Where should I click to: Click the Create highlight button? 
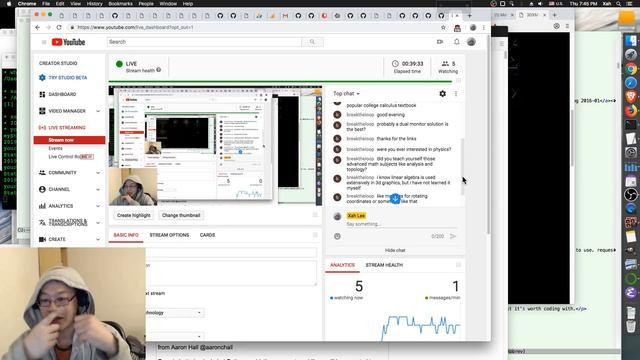tap(133, 215)
